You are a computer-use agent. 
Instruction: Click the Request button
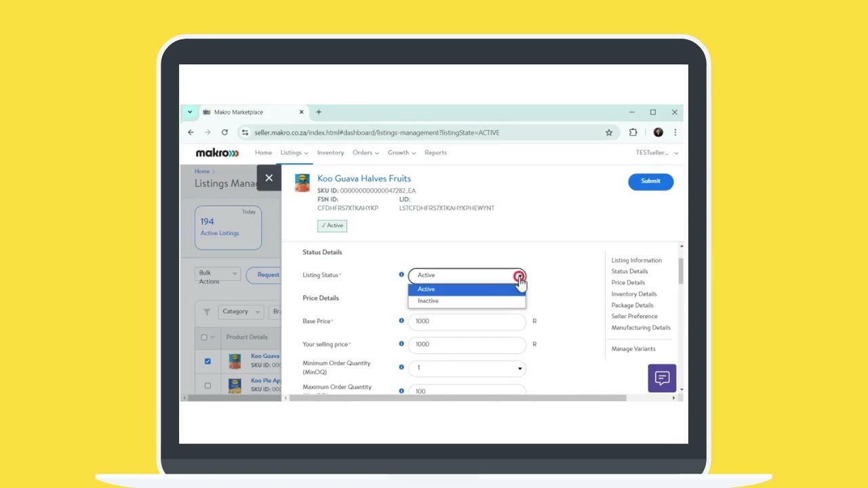pos(264,275)
